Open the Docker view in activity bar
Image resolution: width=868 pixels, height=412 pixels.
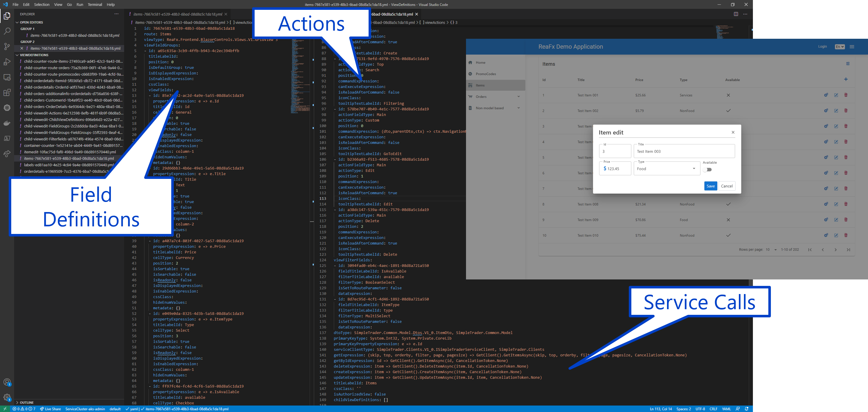7,123
